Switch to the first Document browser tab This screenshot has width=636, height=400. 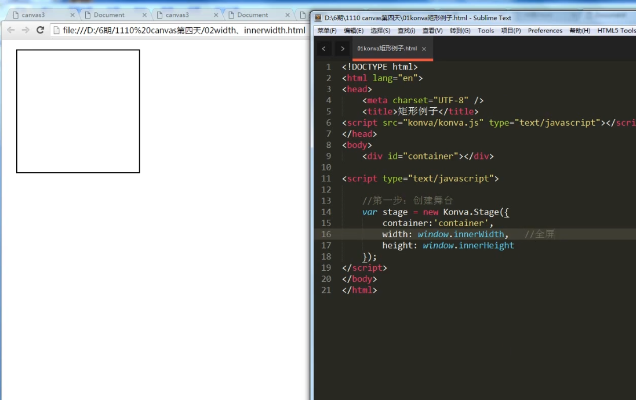[110, 15]
